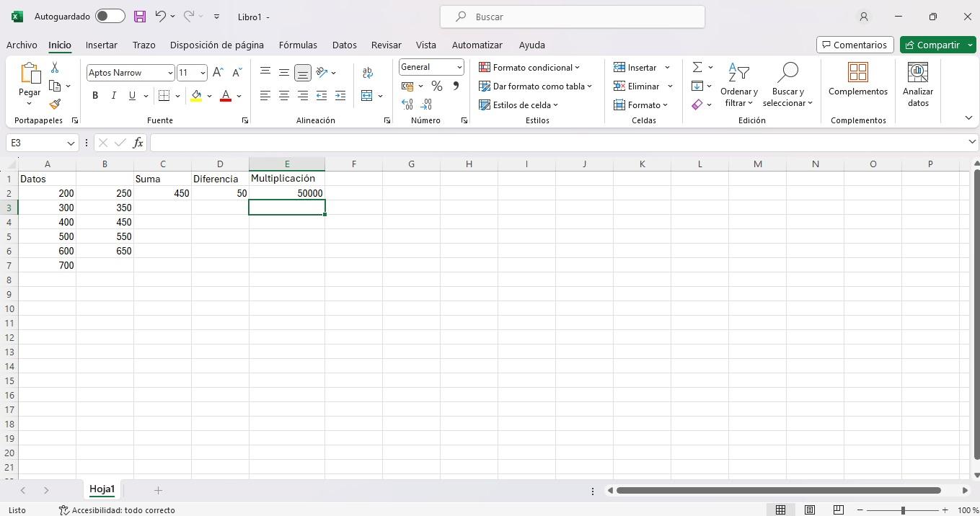Switch to the Fórmulas tab

tap(298, 45)
